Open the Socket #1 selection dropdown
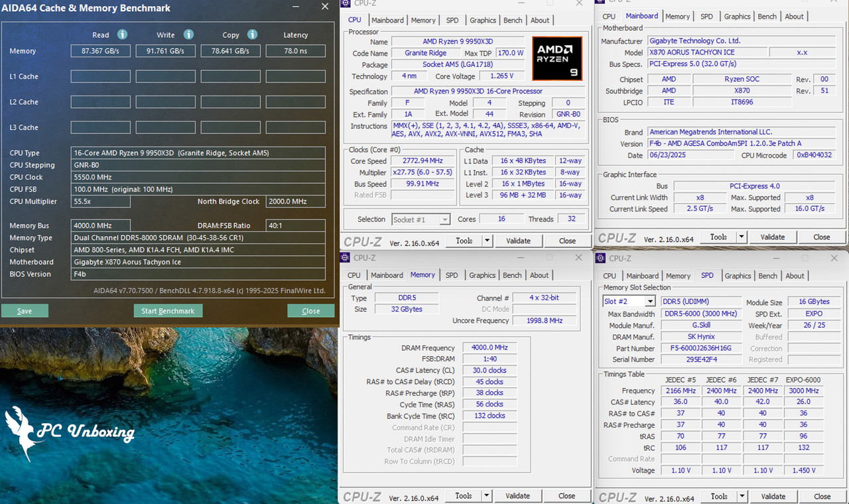This screenshot has width=849, height=504. coord(444,220)
